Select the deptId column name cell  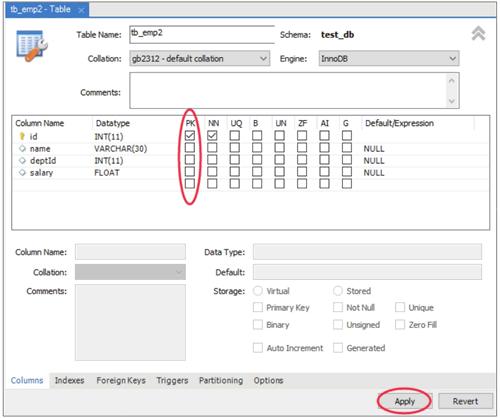click(x=43, y=160)
